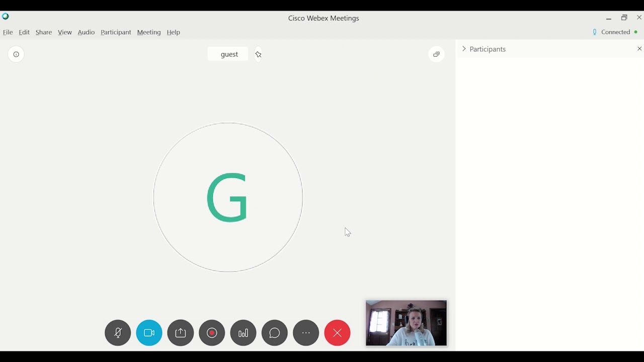
Task: Open the File menu
Action: 8,32
